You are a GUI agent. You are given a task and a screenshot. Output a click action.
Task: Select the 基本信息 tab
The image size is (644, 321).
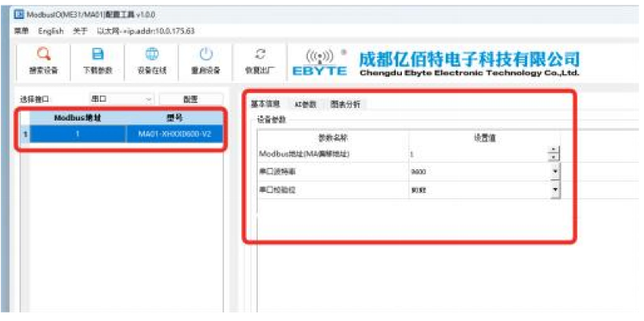[x=265, y=104]
